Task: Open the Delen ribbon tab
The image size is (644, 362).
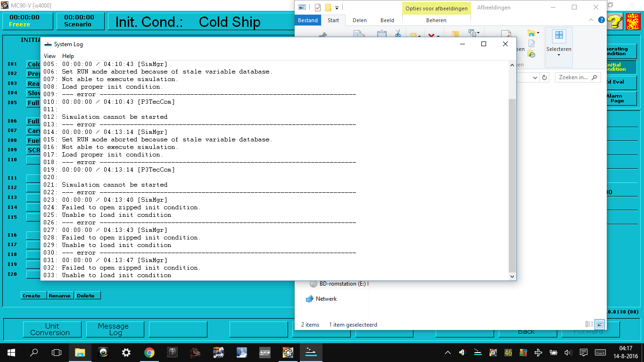Action: pyautogui.click(x=360, y=20)
